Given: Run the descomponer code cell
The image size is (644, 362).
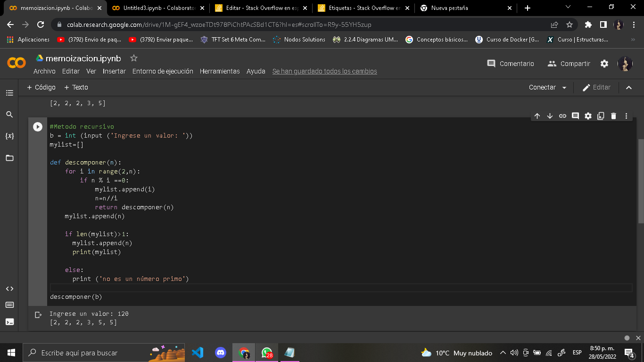Looking at the screenshot, I should [37, 127].
